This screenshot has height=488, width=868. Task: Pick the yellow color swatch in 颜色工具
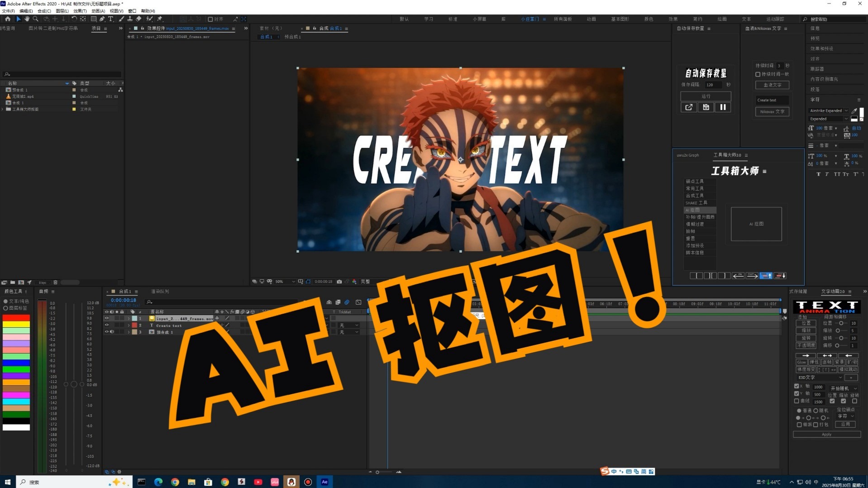click(16, 324)
